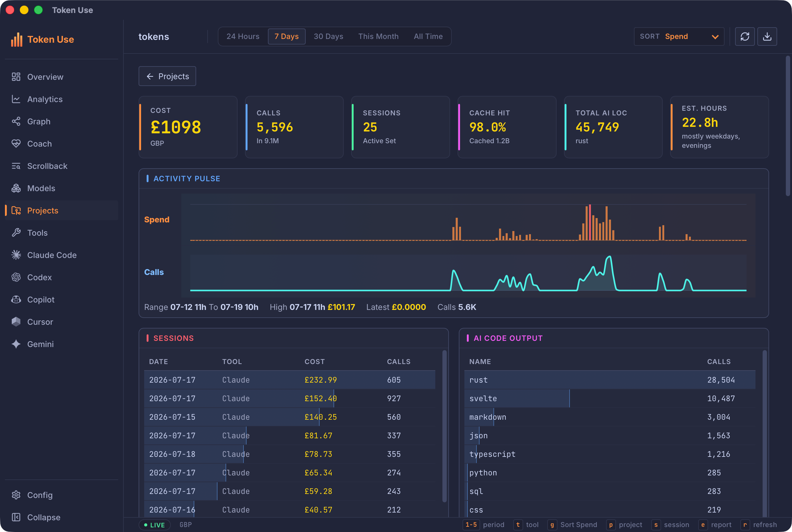Image resolution: width=792 pixels, height=532 pixels.
Task: Open Models via its cubes icon
Action: coord(16,188)
